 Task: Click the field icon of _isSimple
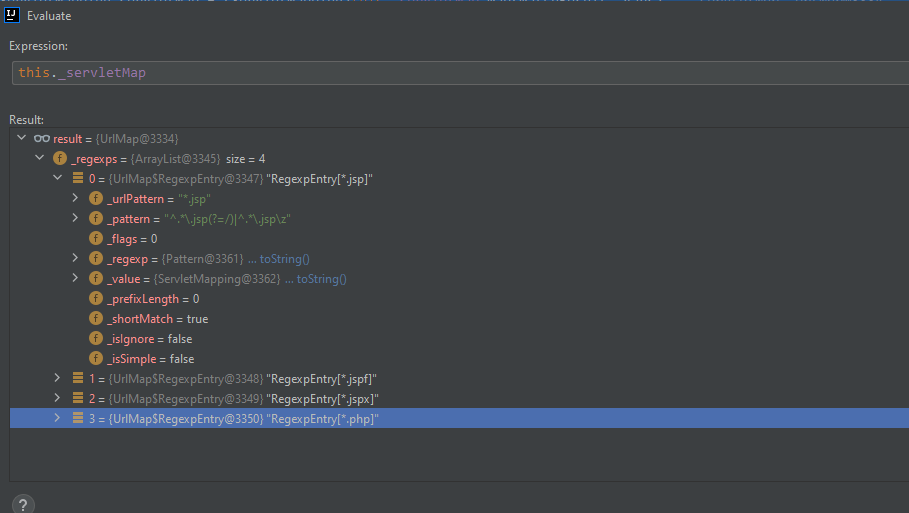[x=96, y=358]
